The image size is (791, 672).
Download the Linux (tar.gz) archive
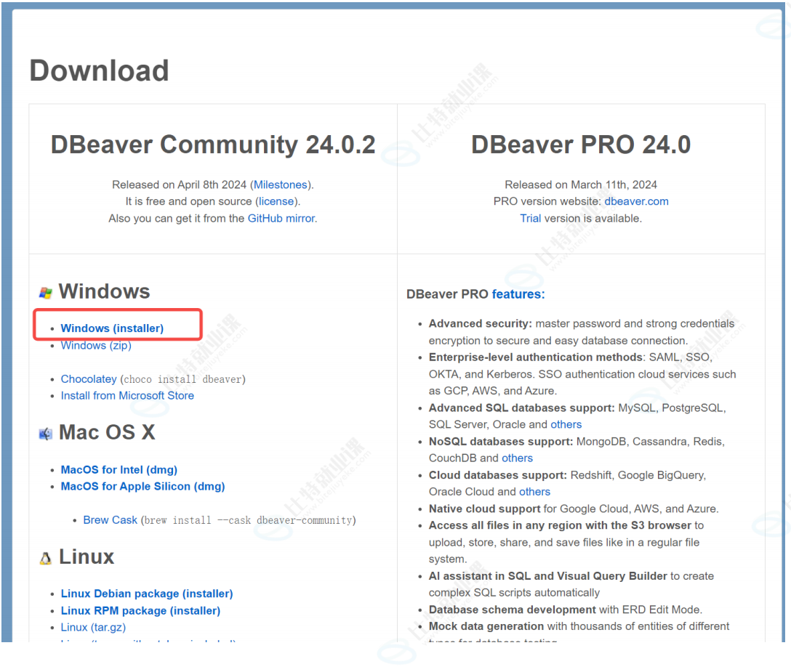pos(93,628)
